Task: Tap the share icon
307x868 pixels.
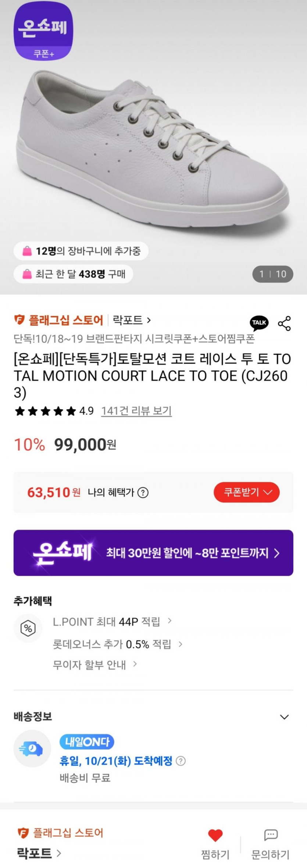Action: point(284,323)
